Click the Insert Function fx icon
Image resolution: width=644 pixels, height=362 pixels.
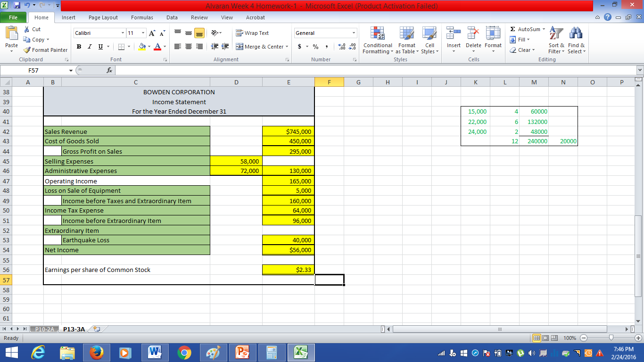click(x=108, y=71)
